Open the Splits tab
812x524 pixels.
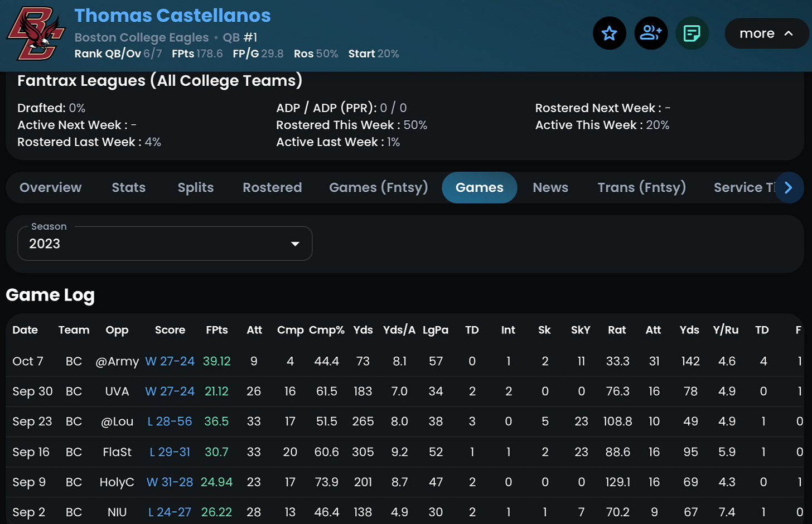(x=196, y=188)
